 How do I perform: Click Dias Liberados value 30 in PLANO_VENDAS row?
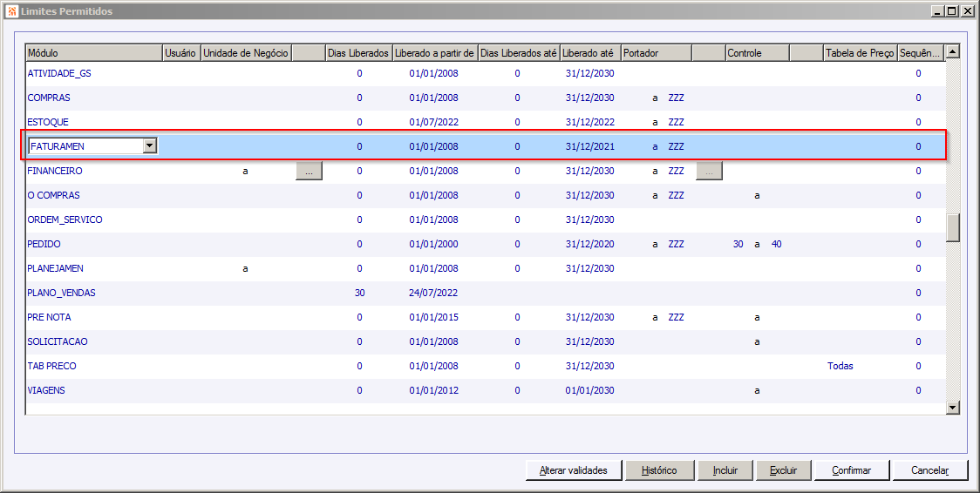pyautogui.click(x=359, y=293)
